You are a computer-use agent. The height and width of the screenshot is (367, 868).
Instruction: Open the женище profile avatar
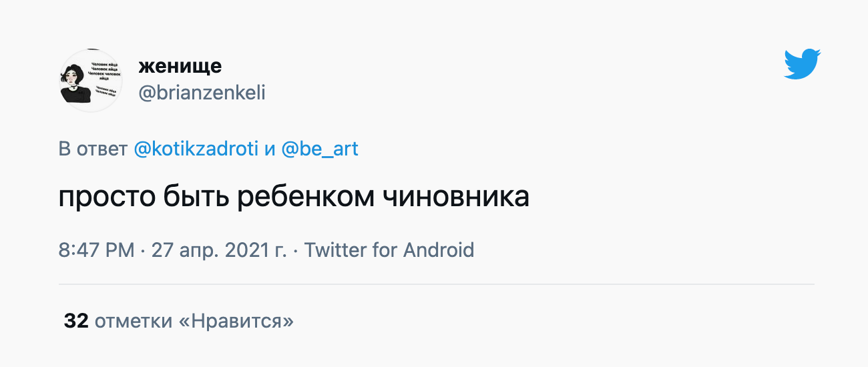pyautogui.click(x=91, y=81)
